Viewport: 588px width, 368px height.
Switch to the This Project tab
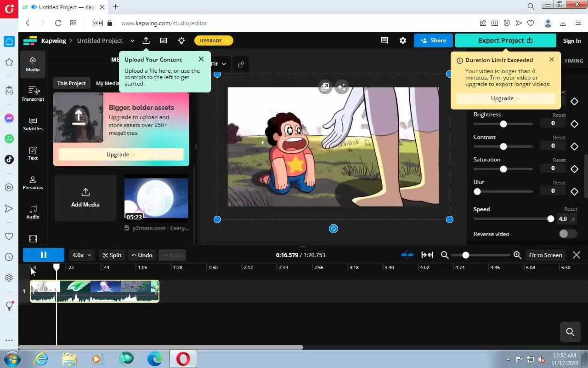(71, 83)
